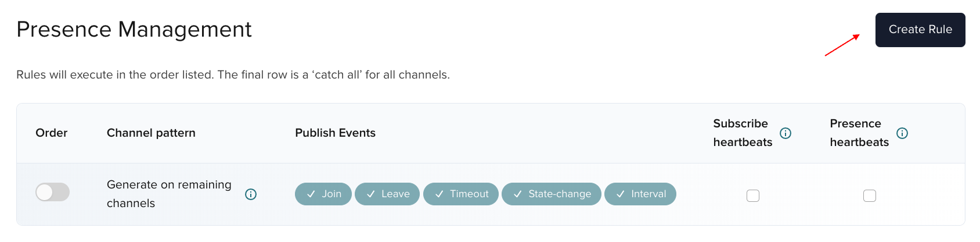
Task: Toggle the Interval event chip
Action: pos(640,194)
